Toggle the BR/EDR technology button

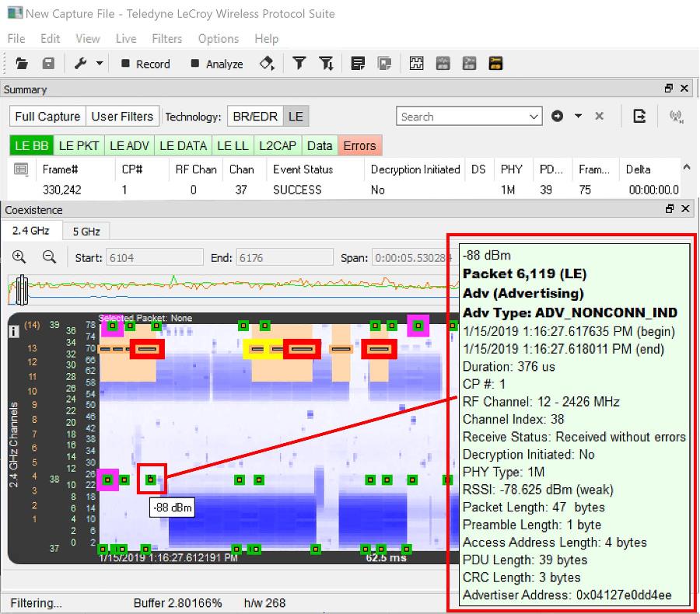(254, 117)
